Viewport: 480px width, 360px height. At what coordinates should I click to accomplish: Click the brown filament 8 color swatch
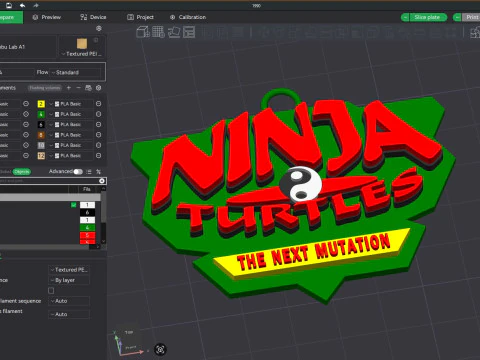point(41,135)
